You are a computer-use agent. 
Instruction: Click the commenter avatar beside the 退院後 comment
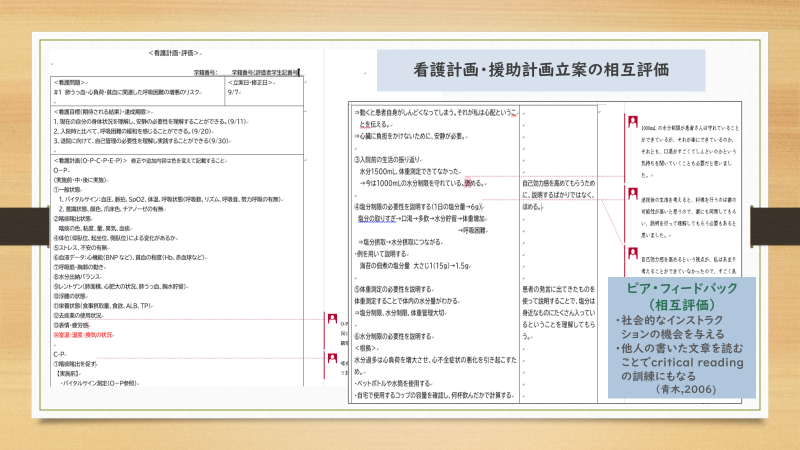633,193
